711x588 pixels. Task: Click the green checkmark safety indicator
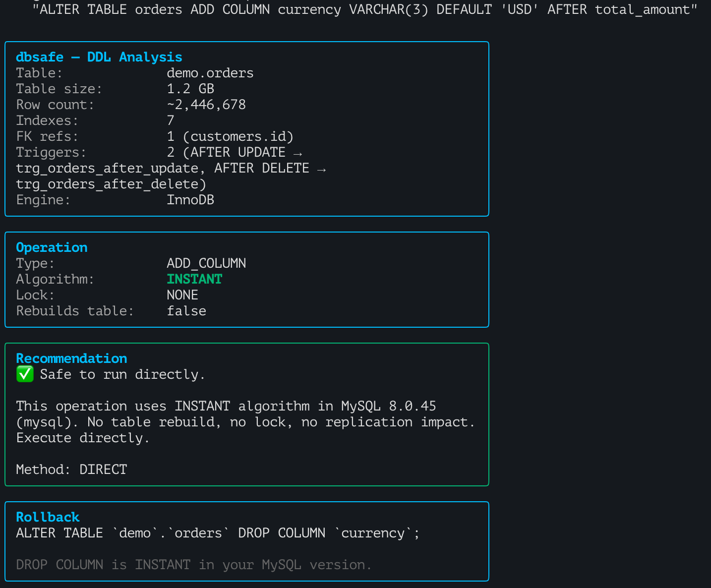tap(25, 374)
